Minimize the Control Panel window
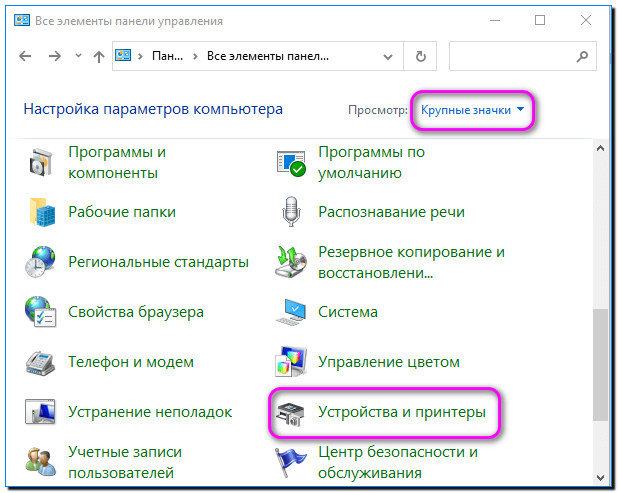Image resolution: width=618 pixels, height=493 pixels. 495,20
